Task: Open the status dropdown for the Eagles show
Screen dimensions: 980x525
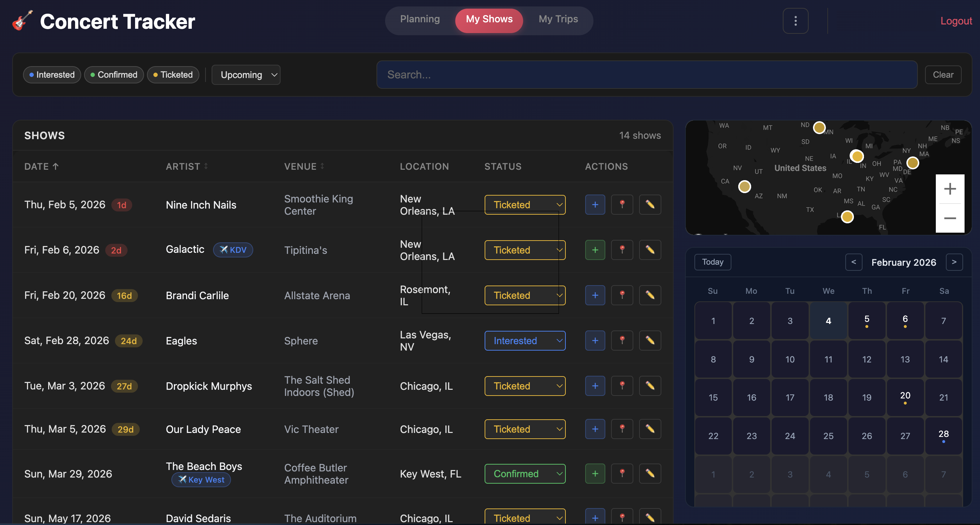Action: coord(525,341)
